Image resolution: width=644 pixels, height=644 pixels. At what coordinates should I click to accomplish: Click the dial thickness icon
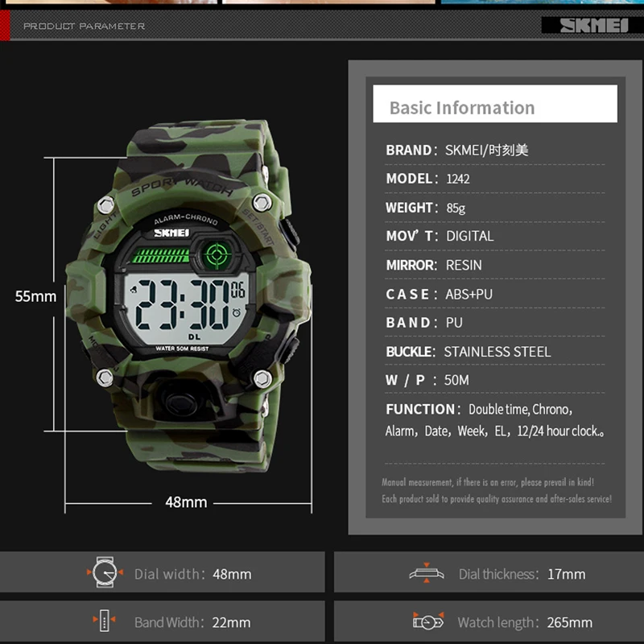coord(427,572)
